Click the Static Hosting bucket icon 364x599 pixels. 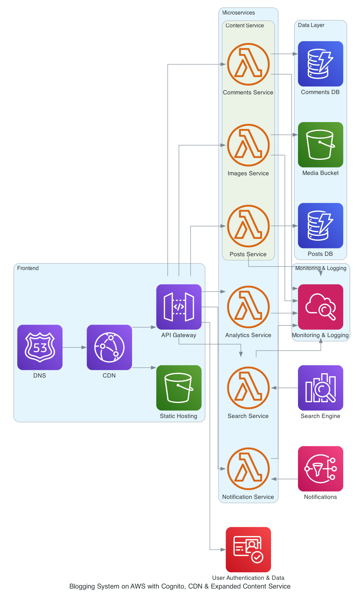point(179,388)
